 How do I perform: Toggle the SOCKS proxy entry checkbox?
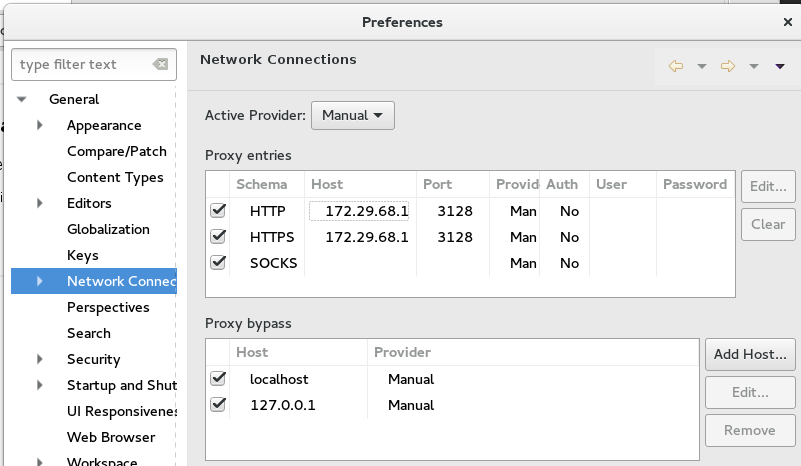point(218,262)
